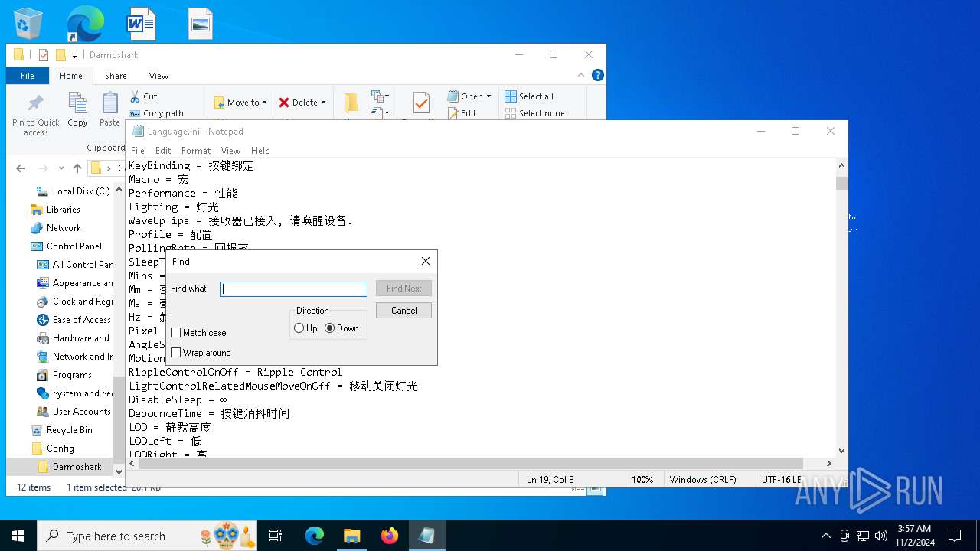Click the Paste clipboard icon
Viewport: 980px width, 551px height.
pyautogui.click(x=110, y=103)
